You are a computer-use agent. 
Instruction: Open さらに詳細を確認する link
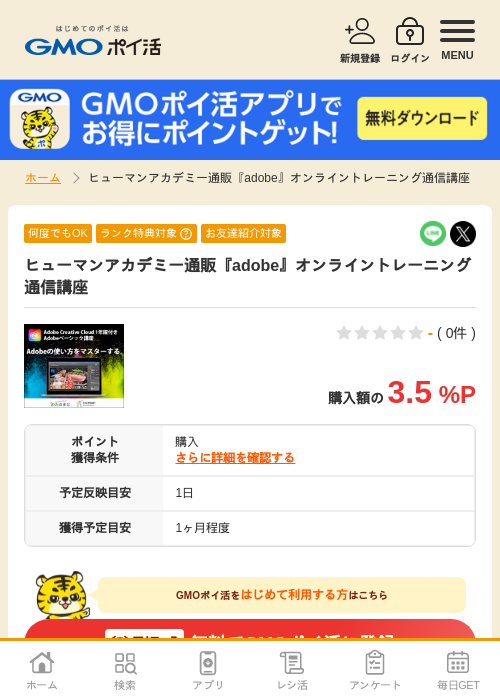(x=235, y=458)
